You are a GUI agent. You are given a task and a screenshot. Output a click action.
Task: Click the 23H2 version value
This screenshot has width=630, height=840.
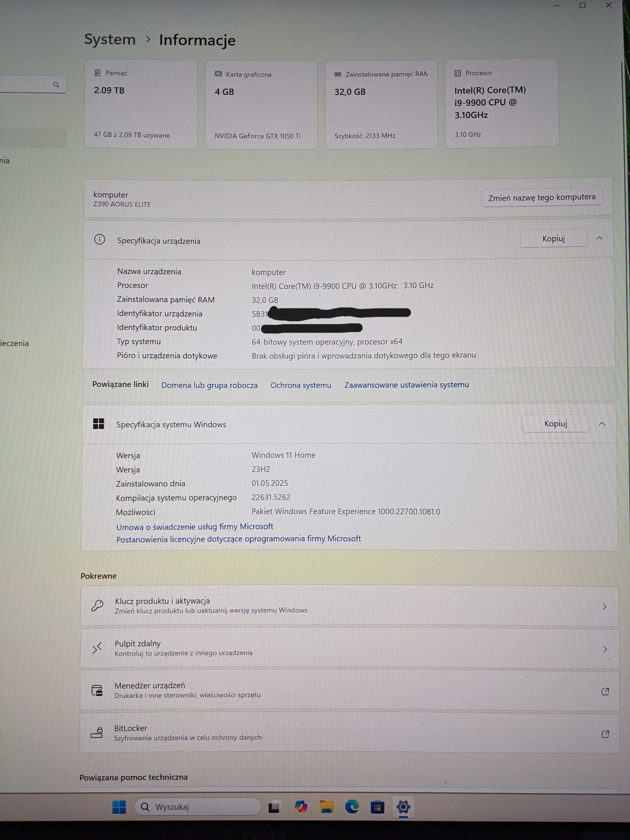coord(260,469)
